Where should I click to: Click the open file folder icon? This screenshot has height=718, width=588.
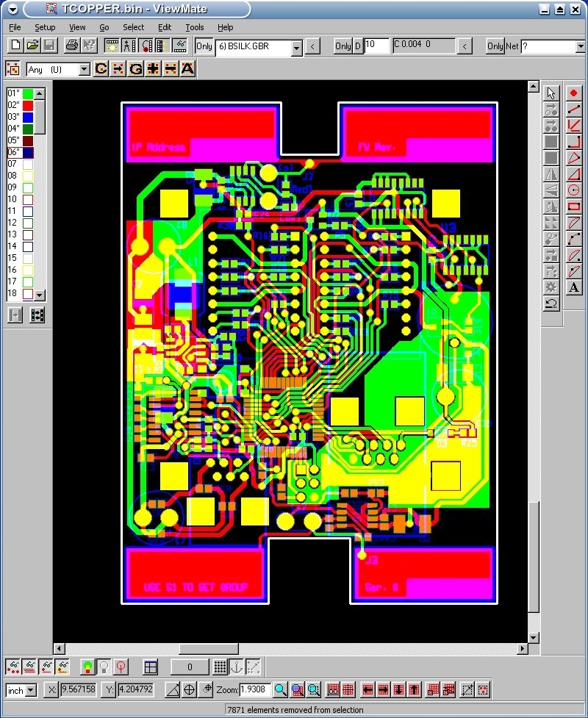pyautogui.click(x=33, y=46)
